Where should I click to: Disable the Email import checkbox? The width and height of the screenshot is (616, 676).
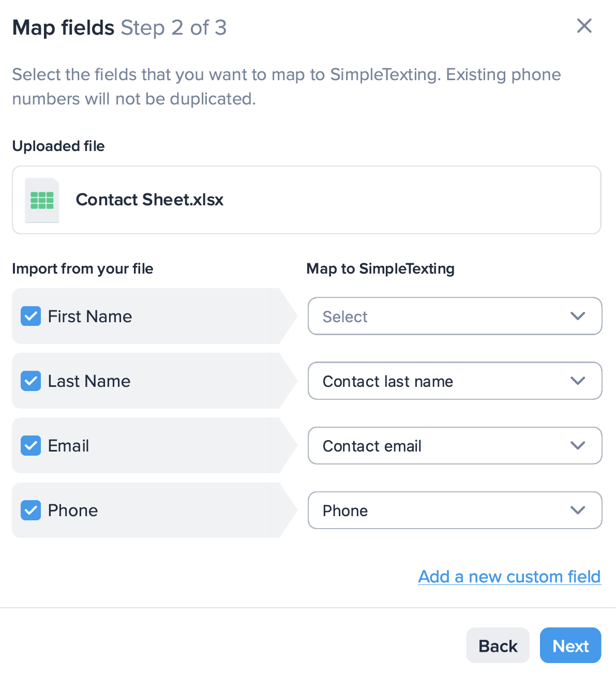(31, 445)
